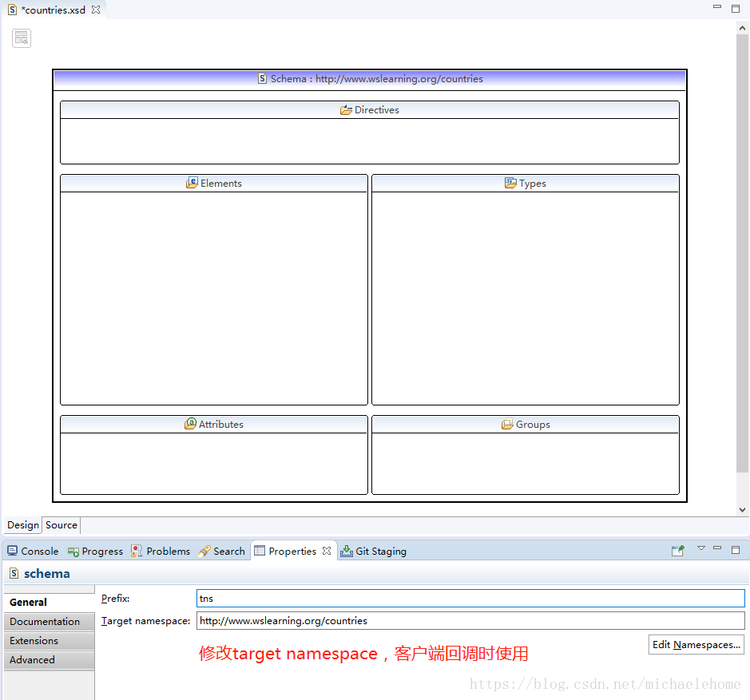Select the General properties section
This screenshot has height=700, width=750.
pos(50,603)
